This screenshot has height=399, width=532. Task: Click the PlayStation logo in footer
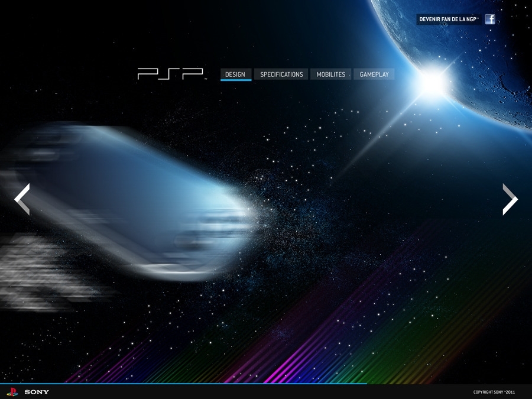coord(12,392)
